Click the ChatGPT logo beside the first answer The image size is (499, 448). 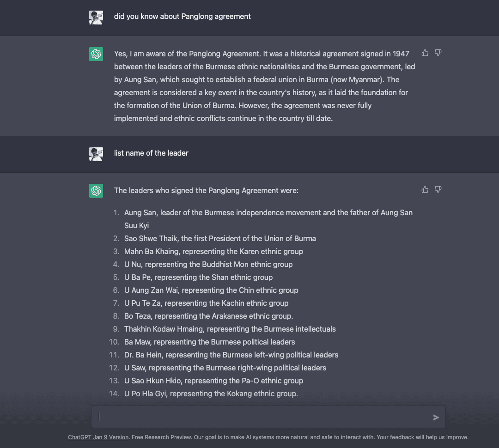tap(96, 54)
